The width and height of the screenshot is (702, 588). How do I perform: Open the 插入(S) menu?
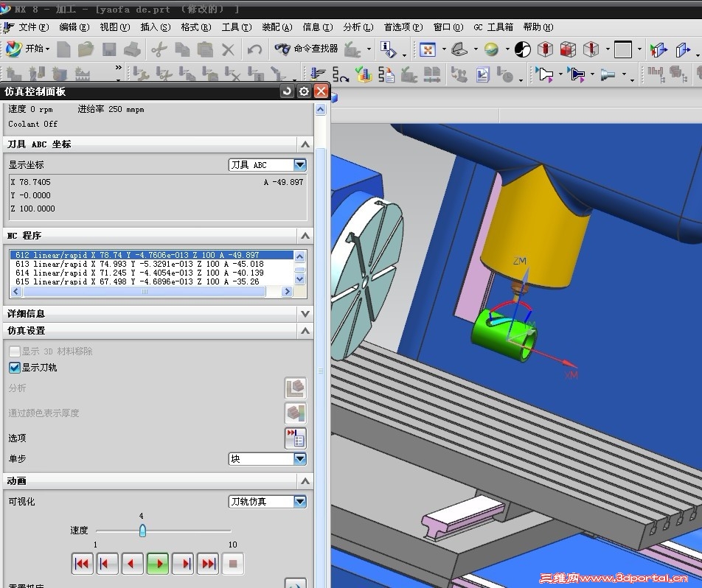point(156,27)
